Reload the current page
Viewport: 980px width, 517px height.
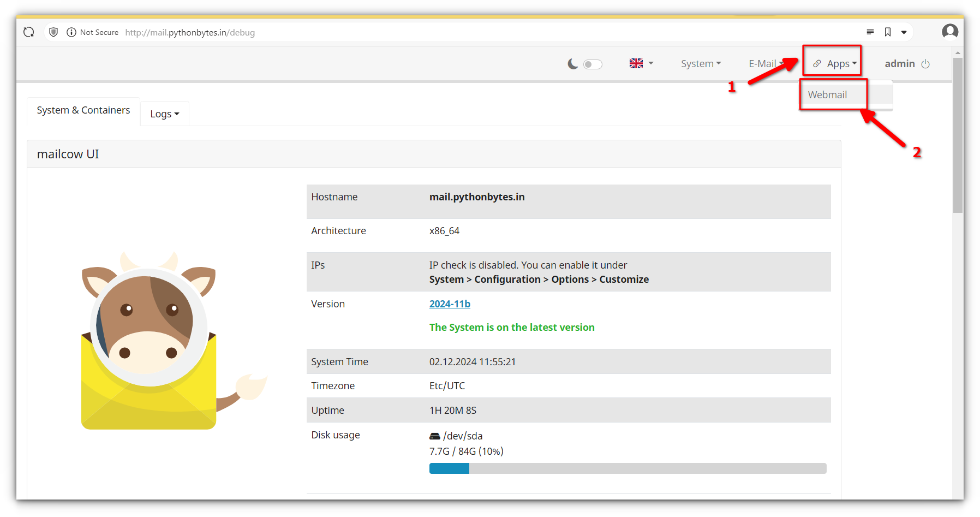coord(28,32)
